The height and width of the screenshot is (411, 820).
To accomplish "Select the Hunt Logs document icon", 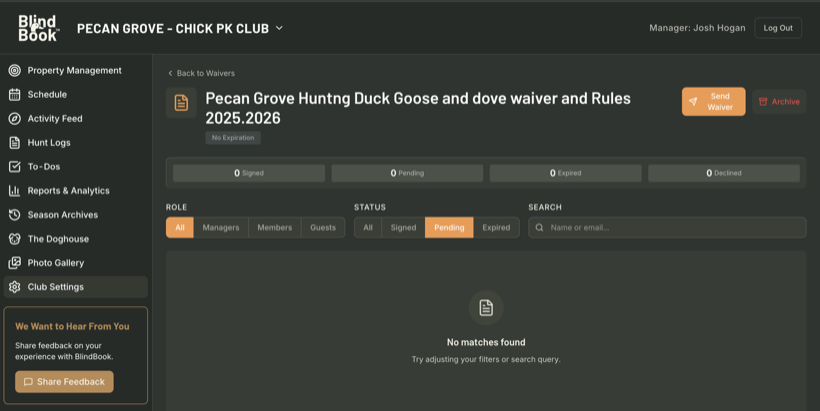I will [x=15, y=142].
